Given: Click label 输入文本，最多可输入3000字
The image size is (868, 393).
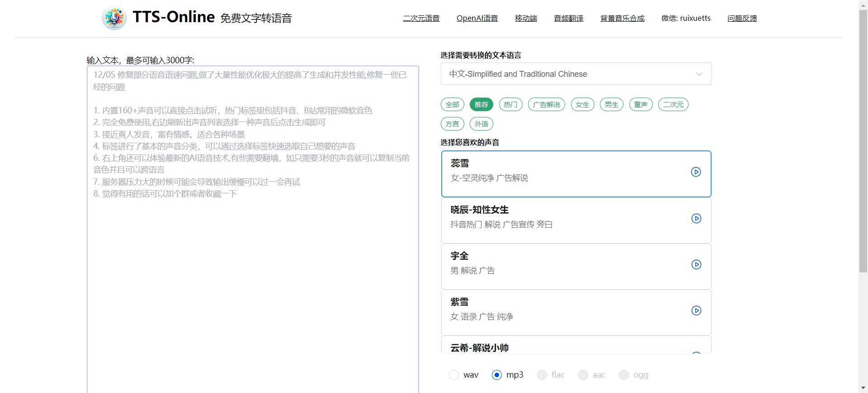Looking at the screenshot, I should click(140, 60).
